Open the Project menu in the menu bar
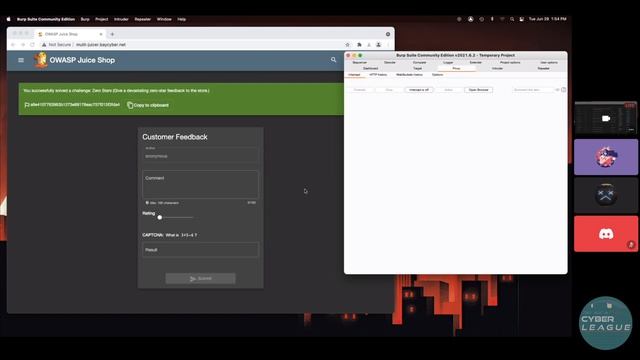The height and width of the screenshot is (360, 640). (x=102, y=19)
